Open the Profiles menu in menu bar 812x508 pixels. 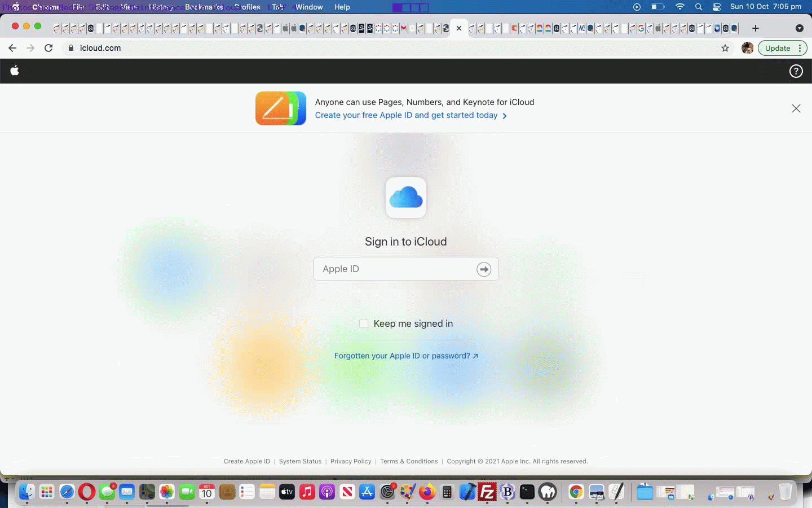coord(247,7)
